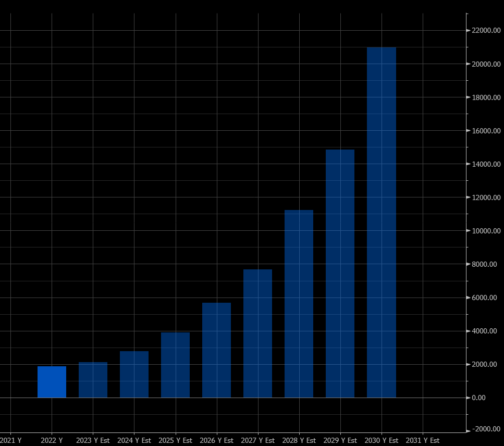
Task: Click the 4000.00 y-axis value
Action: 484,331
